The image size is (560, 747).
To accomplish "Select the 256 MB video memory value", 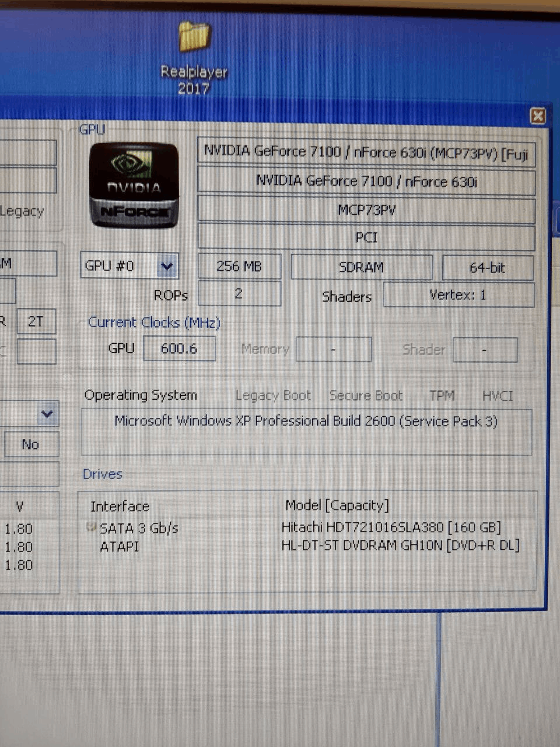I will pos(239,267).
